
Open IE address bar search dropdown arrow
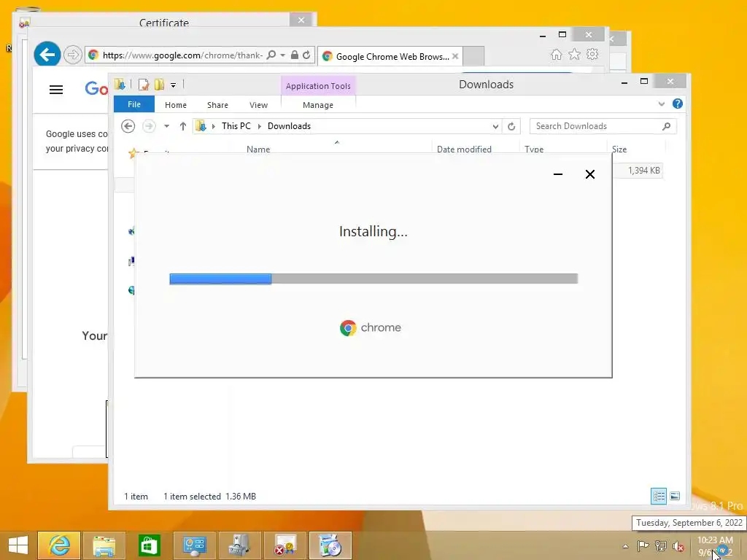point(282,55)
